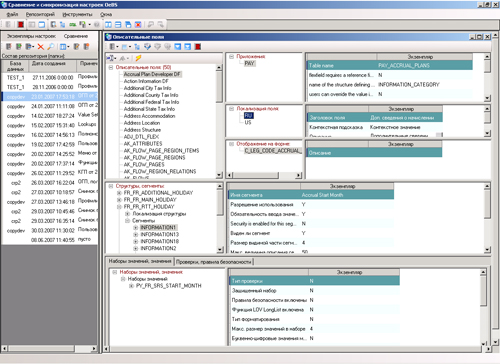Close all windows via red-cross window icon
This screenshot has width=500, height=364.
pos(138,25)
